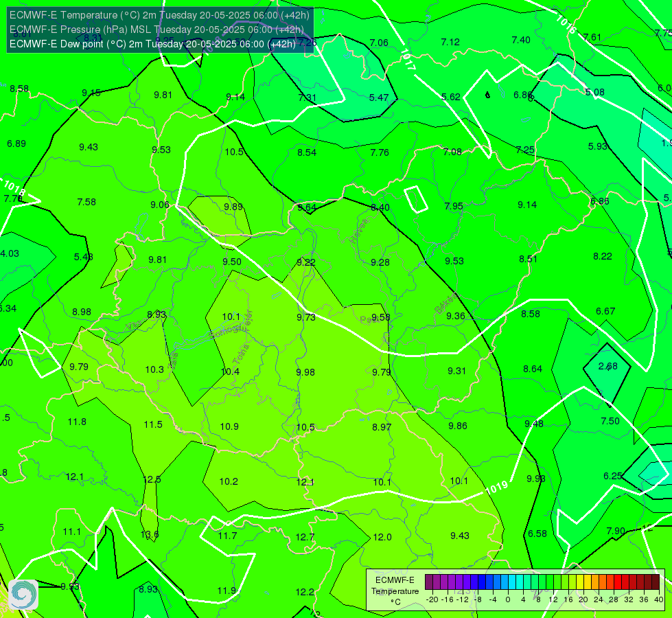Click the 8.54 temperature value
Image resolution: width=672 pixels, height=618 pixels.
click(x=307, y=152)
